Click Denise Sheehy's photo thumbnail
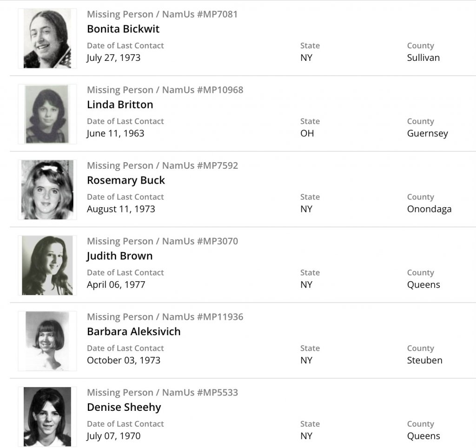The image size is (476, 448). 47,416
